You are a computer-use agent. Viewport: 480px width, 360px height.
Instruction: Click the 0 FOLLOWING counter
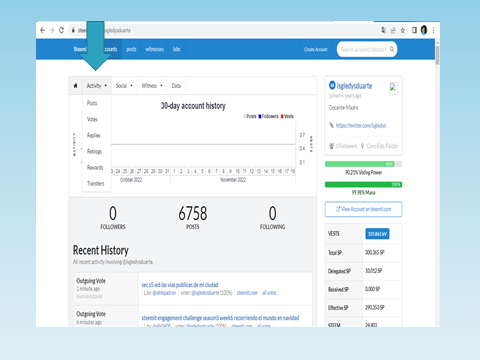[272, 217]
